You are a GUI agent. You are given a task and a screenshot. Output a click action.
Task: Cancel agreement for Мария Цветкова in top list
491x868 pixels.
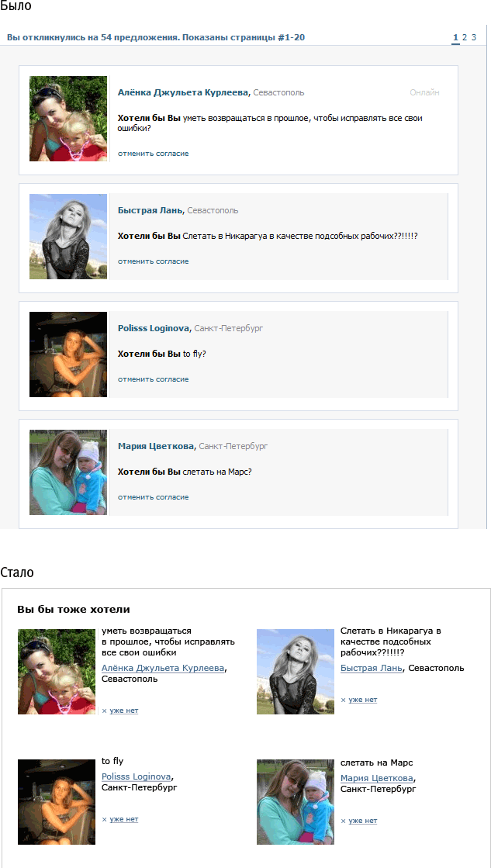coord(154,497)
